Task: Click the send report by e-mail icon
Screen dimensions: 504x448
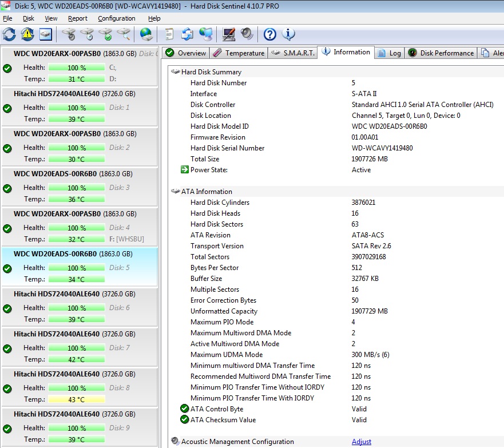Action: [x=188, y=34]
